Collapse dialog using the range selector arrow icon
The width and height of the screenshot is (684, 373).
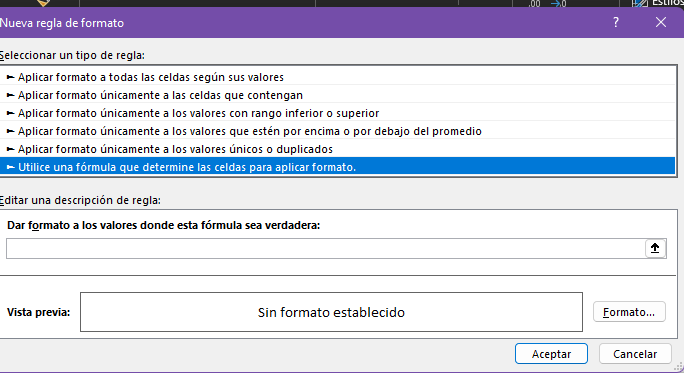point(655,248)
